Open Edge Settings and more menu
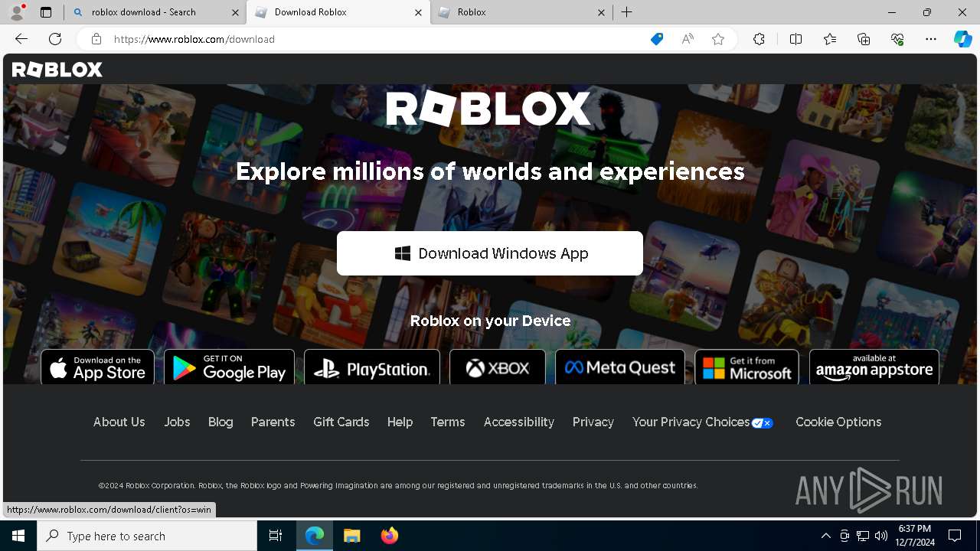 931,39
